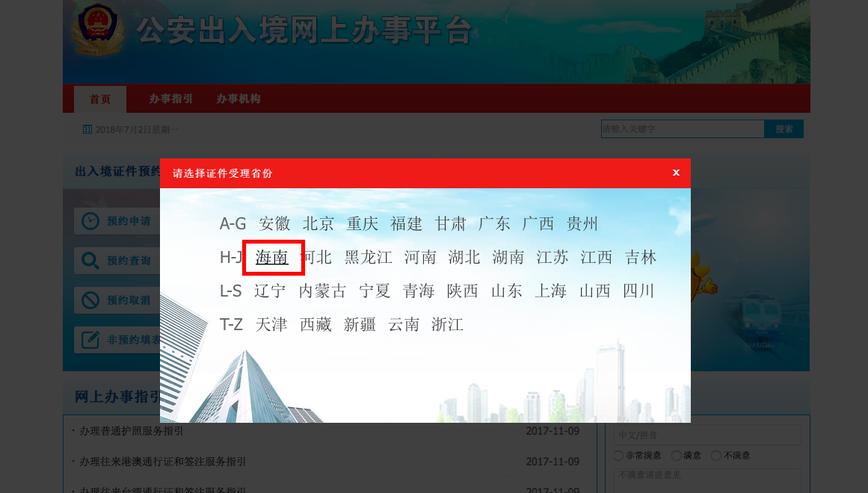
Task: Select 上海 in the list
Action: [x=551, y=291]
